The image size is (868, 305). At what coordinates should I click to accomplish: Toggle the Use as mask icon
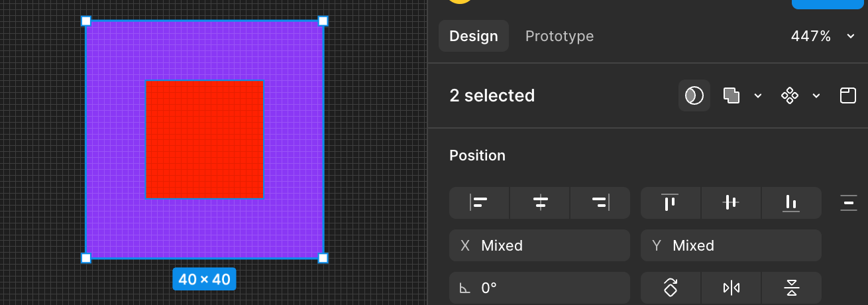pos(694,95)
